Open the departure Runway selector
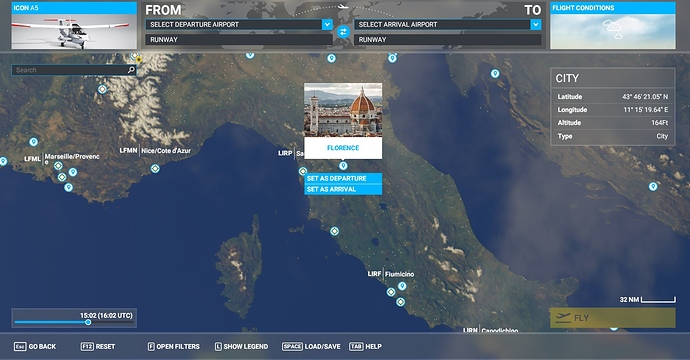This screenshot has height=360, width=690. (239, 40)
